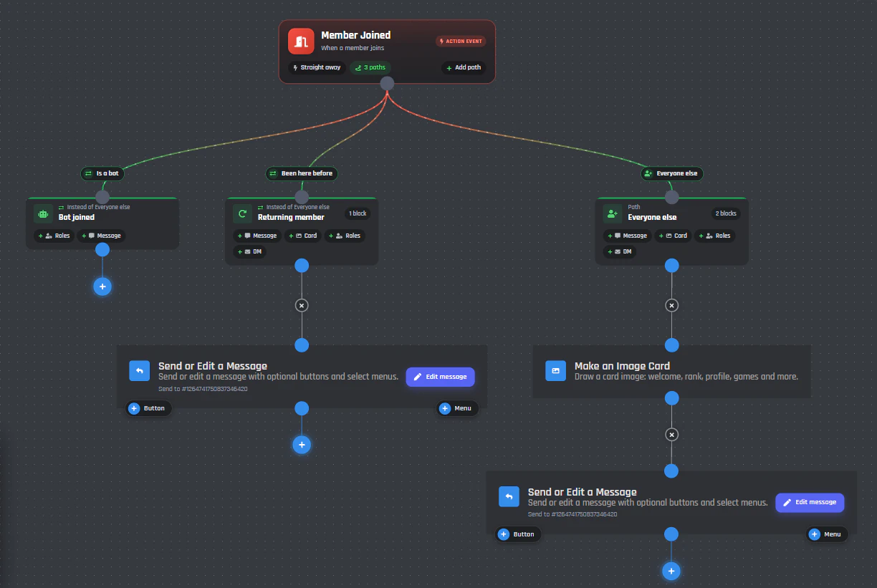Add Roles to the Everyone else node
Image resolution: width=877 pixels, height=588 pixels.
[x=714, y=236]
